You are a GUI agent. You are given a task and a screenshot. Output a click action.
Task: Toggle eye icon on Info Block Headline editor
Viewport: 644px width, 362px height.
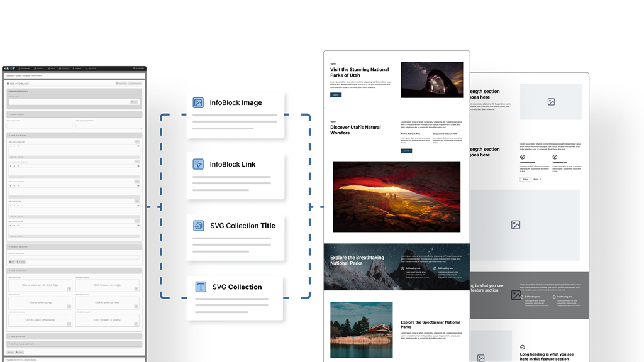[138, 146]
